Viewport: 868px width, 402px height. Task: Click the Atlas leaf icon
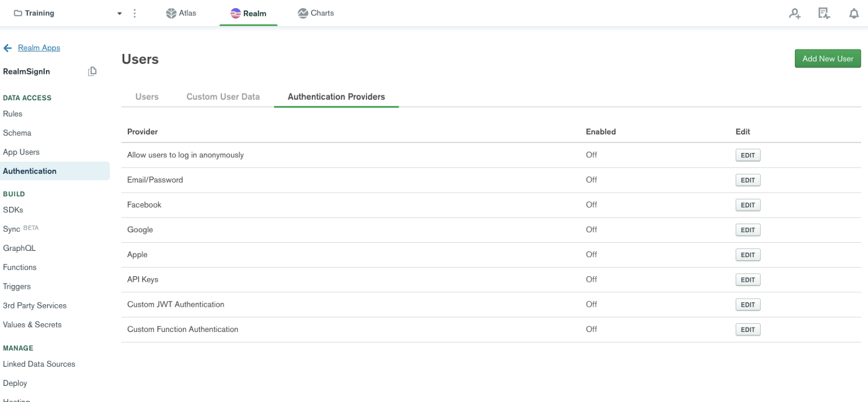coord(171,13)
